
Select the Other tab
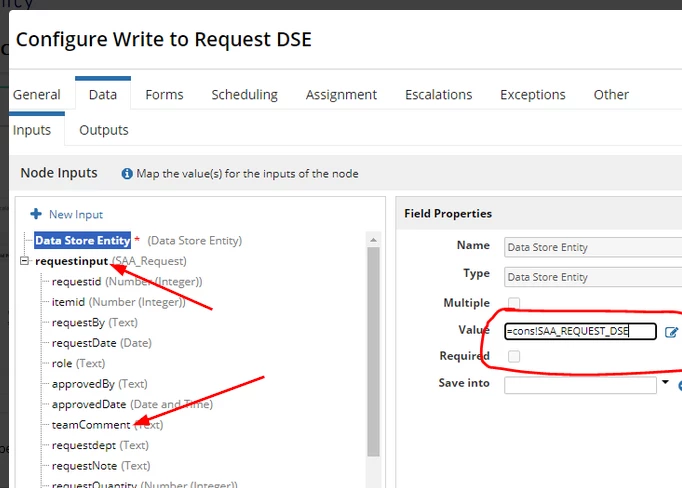tap(611, 94)
